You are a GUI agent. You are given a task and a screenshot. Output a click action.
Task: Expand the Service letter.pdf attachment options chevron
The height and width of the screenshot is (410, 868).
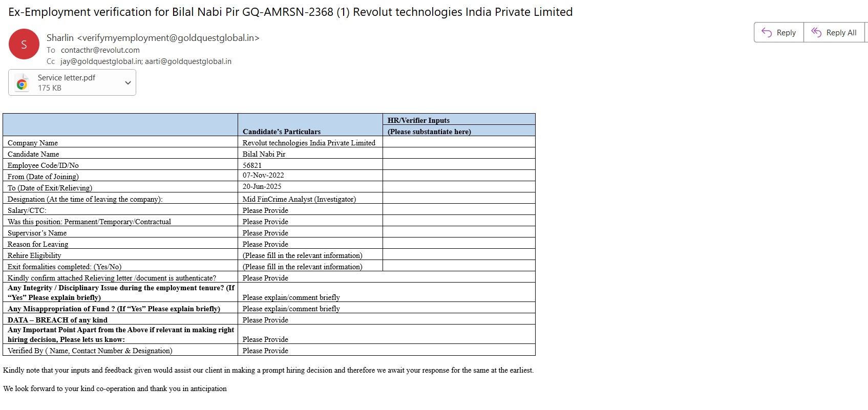click(x=128, y=82)
